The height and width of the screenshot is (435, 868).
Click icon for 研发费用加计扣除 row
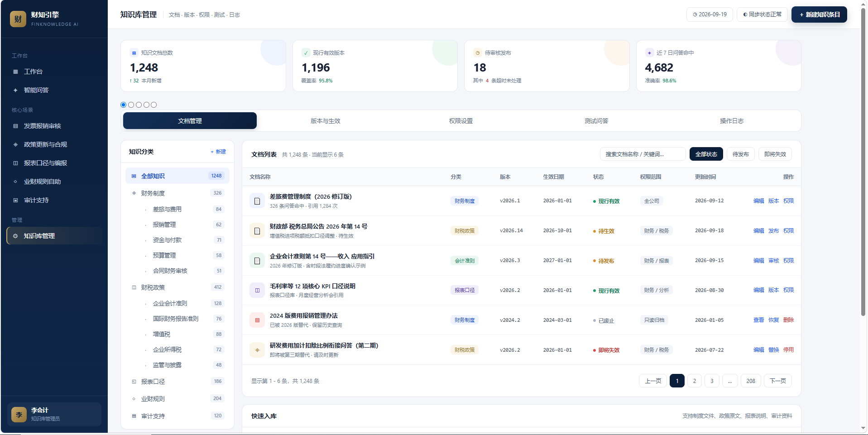[257, 350]
